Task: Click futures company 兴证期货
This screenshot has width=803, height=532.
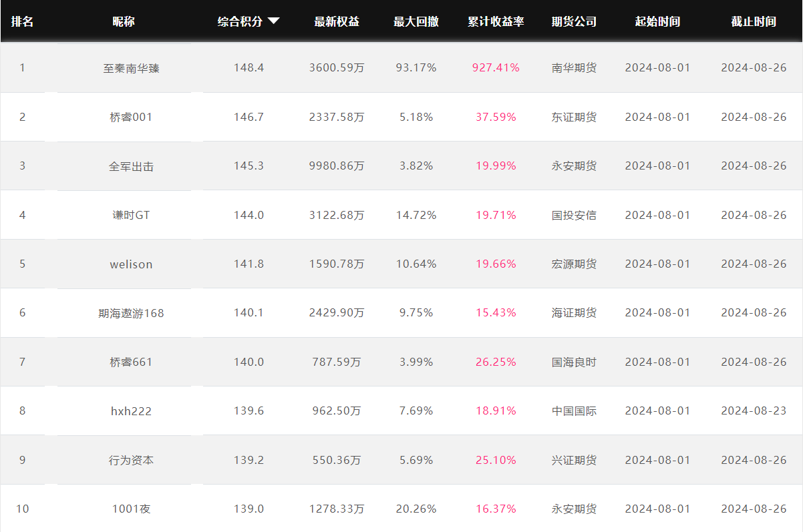Action: click(574, 460)
